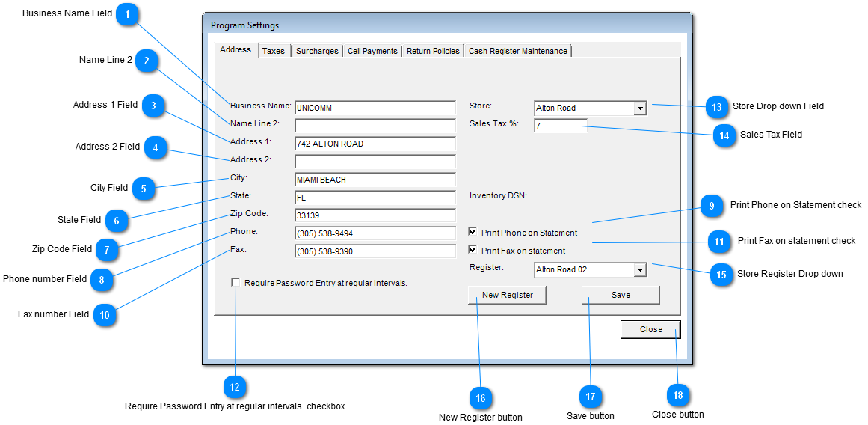The height and width of the screenshot is (425, 868).
Task: Click the Program Settings window title
Action: pyautogui.click(x=244, y=25)
